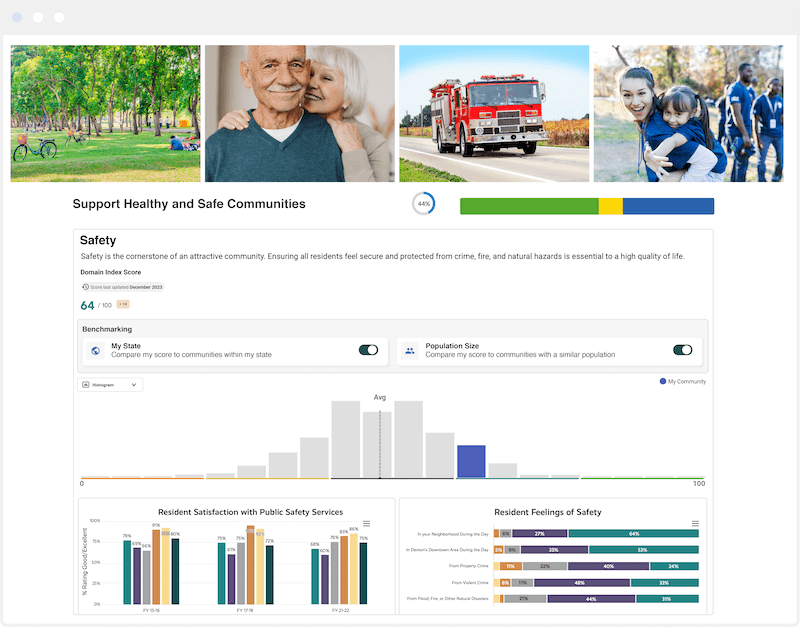The width and height of the screenshot is (800, 627).
Task: Click the orange bar labeled 91%
Action: [x=156, y=567]
